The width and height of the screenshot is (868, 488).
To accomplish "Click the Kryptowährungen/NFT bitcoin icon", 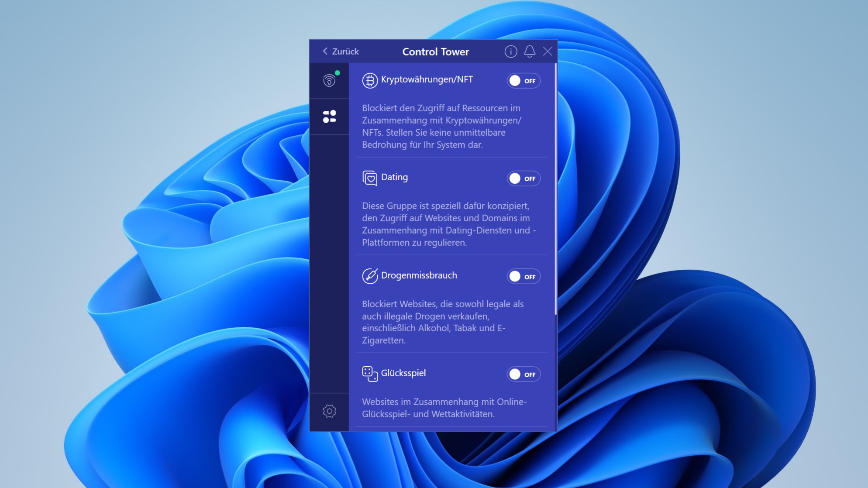I will click(x=370, y=81).
